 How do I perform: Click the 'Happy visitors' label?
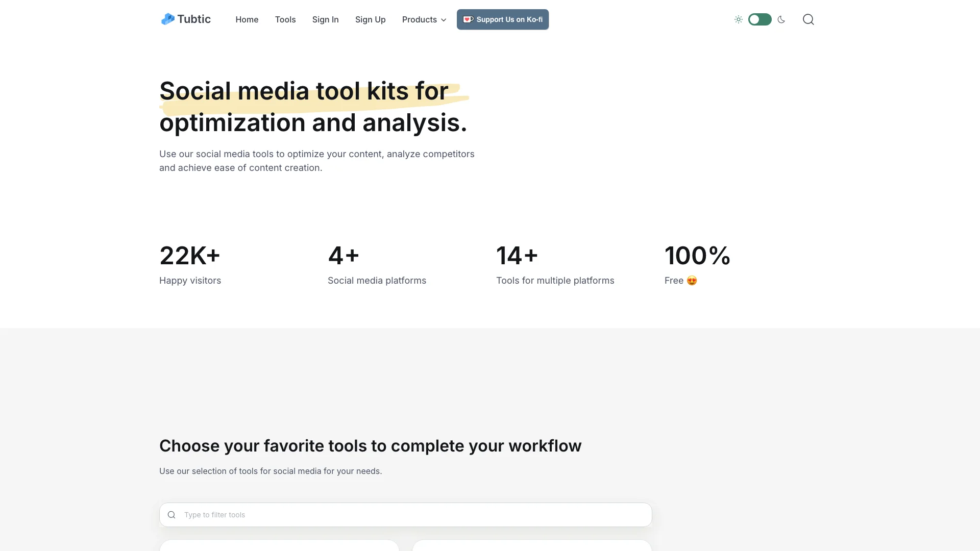point(190,281)
